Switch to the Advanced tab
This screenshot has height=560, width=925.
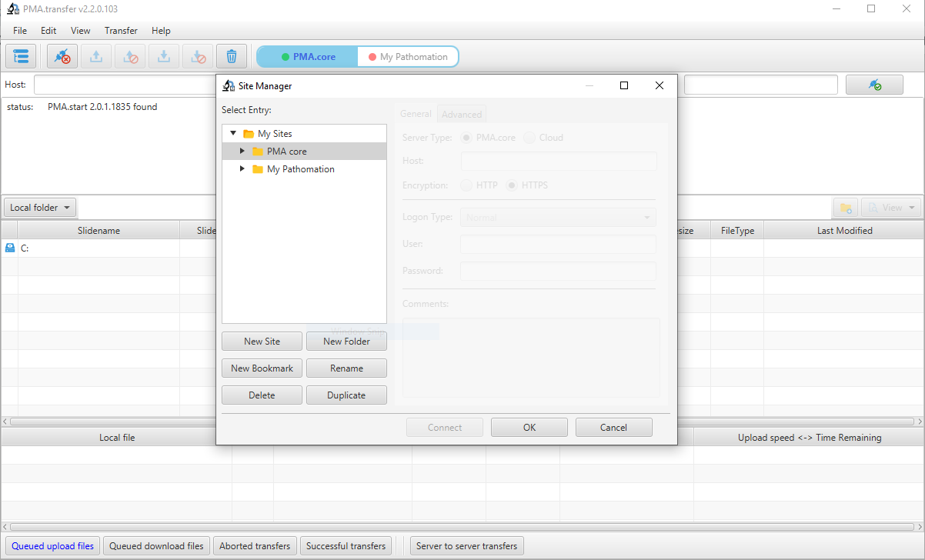tap(461, 115)
